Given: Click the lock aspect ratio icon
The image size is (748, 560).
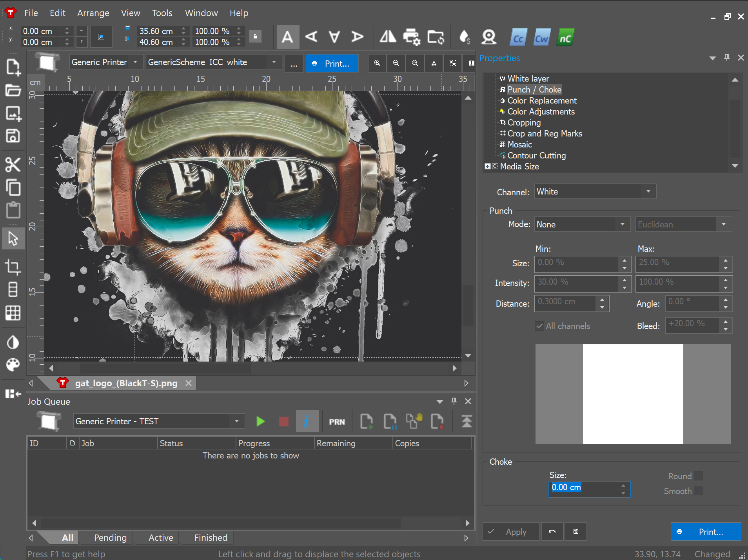Looking at the screenshot, I should (x=255, y=36).
